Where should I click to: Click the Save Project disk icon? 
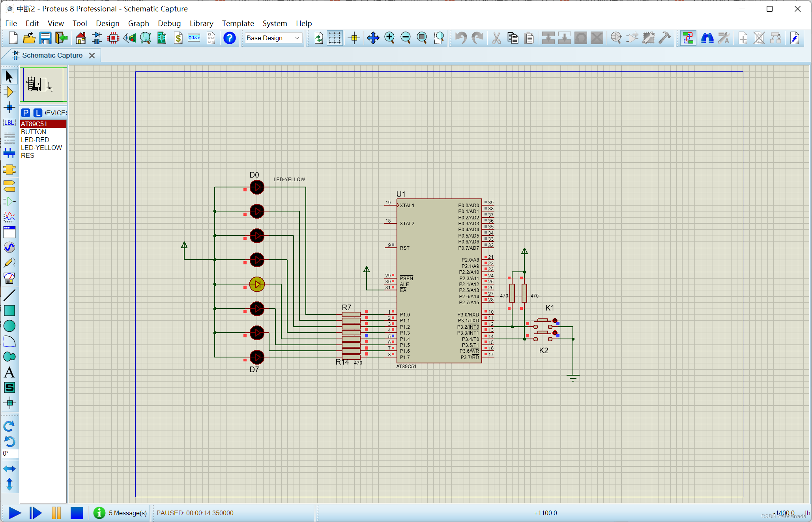coord(45,38)
